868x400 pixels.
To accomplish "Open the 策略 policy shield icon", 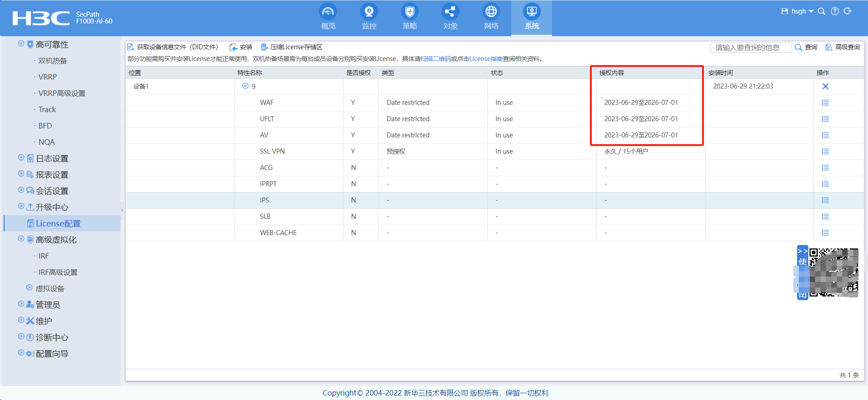I will (x=410, y=12).
